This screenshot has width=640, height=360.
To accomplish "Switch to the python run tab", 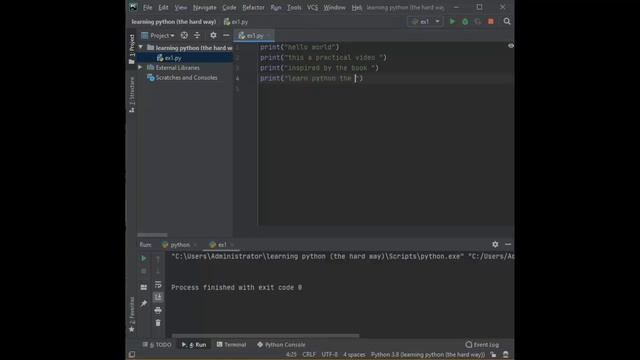I will click(x=180, y=244).
